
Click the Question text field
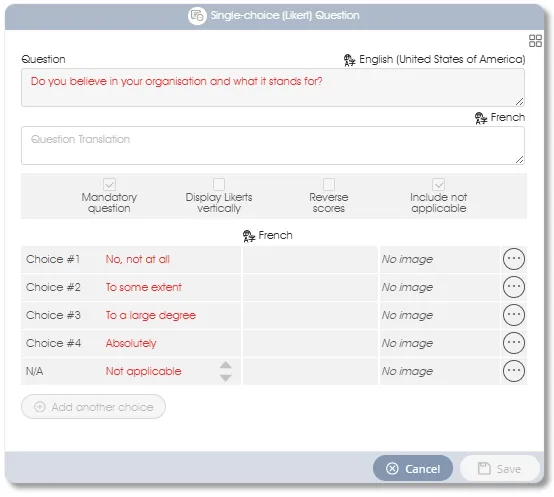click(273, 88)
